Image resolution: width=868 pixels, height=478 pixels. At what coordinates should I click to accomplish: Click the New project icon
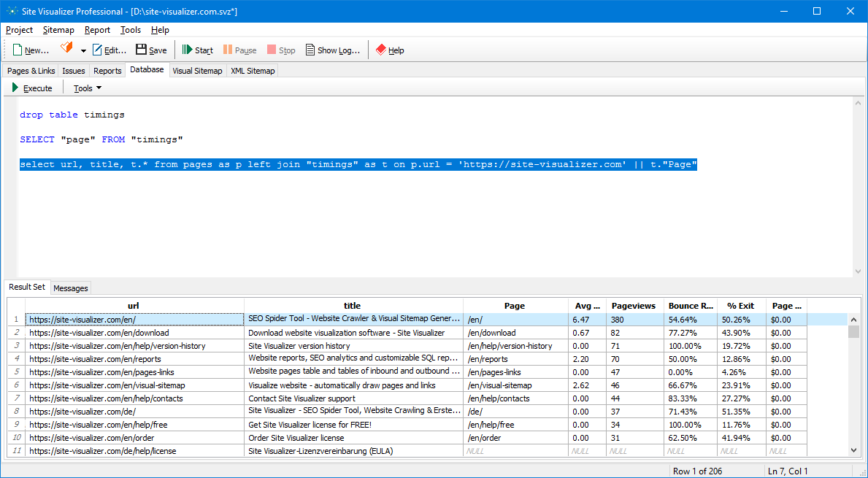18,50
